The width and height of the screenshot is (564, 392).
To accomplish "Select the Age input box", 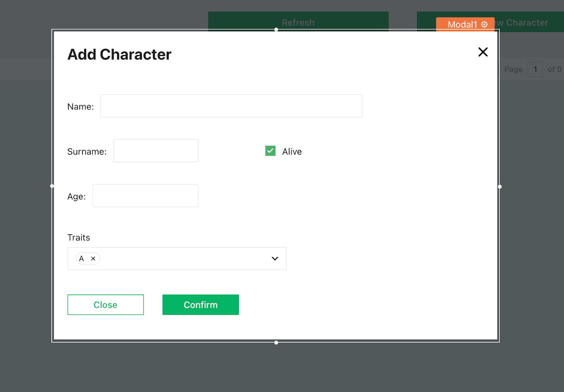I will pyautogui.click(x=145, y=196).
